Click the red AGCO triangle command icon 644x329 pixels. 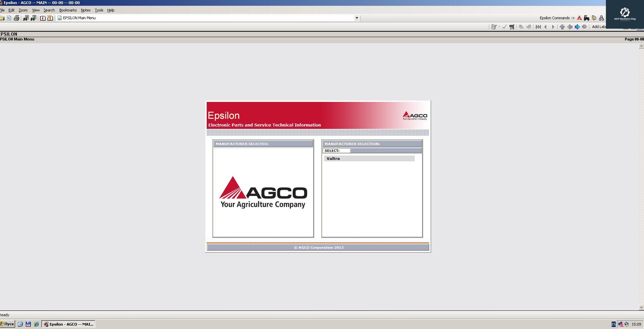tap(579, 18)
